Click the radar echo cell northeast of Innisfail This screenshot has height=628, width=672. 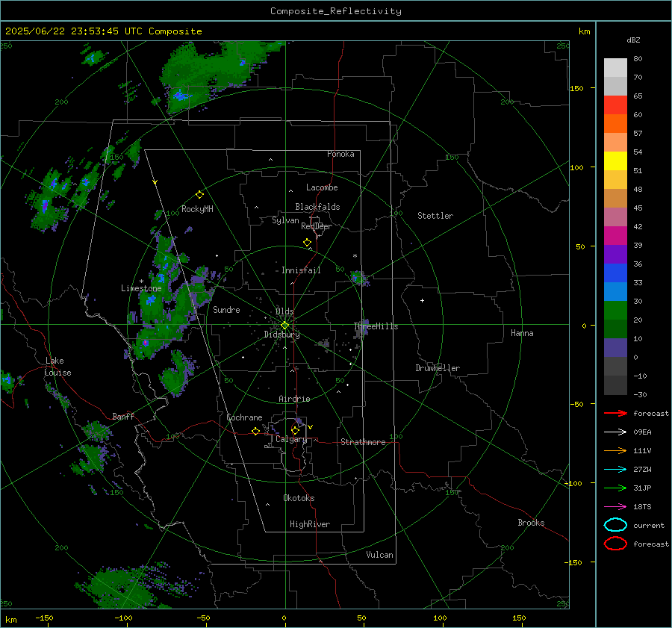click(x=358, y=278)
